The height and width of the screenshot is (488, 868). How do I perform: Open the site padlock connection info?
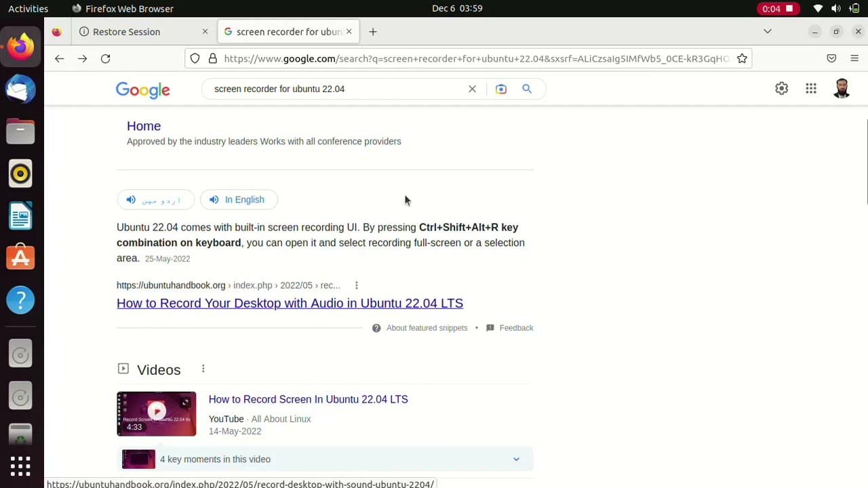pyautogui.click(x=212, y=59)
